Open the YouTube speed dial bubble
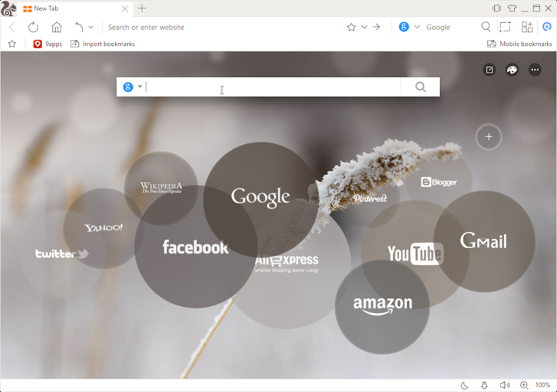557x392 pixels. click(x=415, y=254)
